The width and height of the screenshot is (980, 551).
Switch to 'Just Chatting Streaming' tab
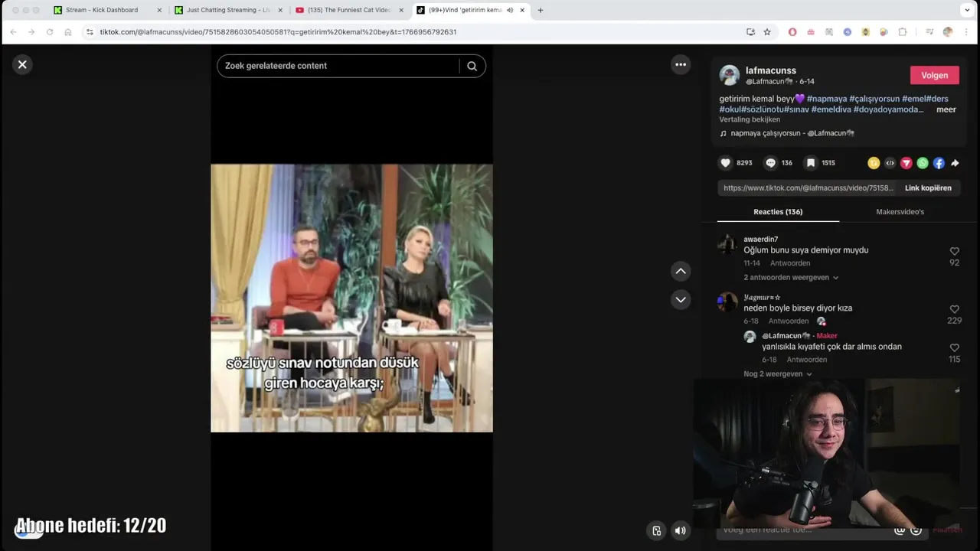click(x=229, y=10)
